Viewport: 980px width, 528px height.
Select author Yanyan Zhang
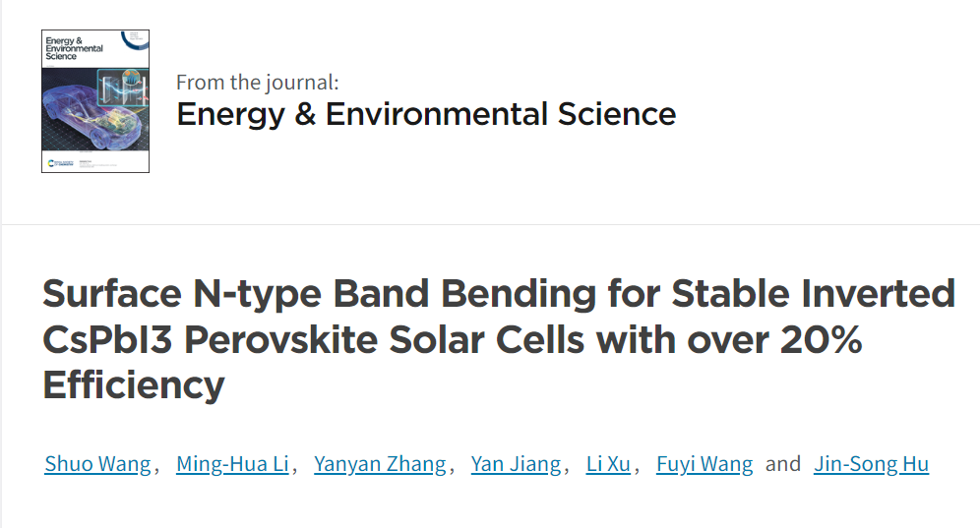(x=380, y=464)
